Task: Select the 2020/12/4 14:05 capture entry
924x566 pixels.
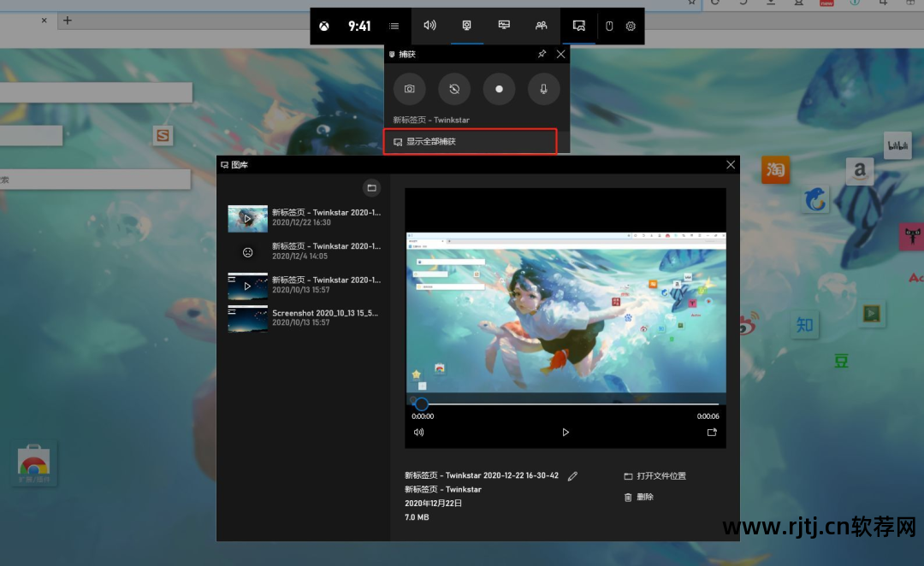Action: (x=305, y=251)
